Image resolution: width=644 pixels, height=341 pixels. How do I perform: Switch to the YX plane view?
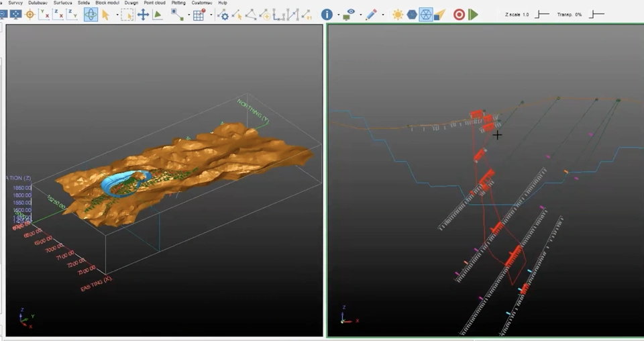pos(44,15)
